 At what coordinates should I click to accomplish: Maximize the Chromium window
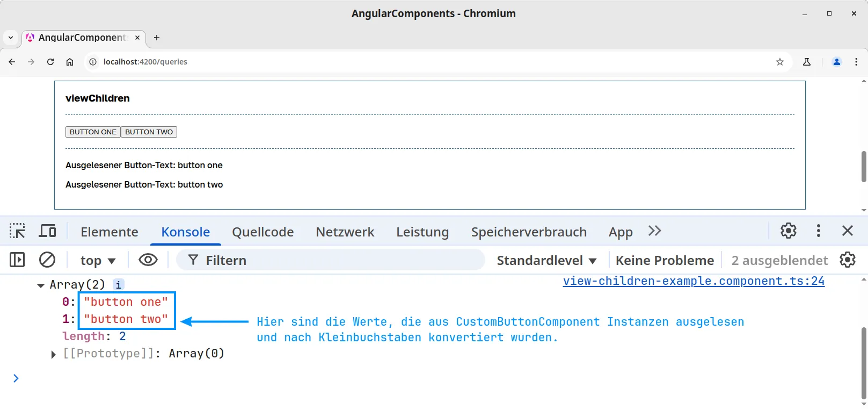(x=829, y=13)
